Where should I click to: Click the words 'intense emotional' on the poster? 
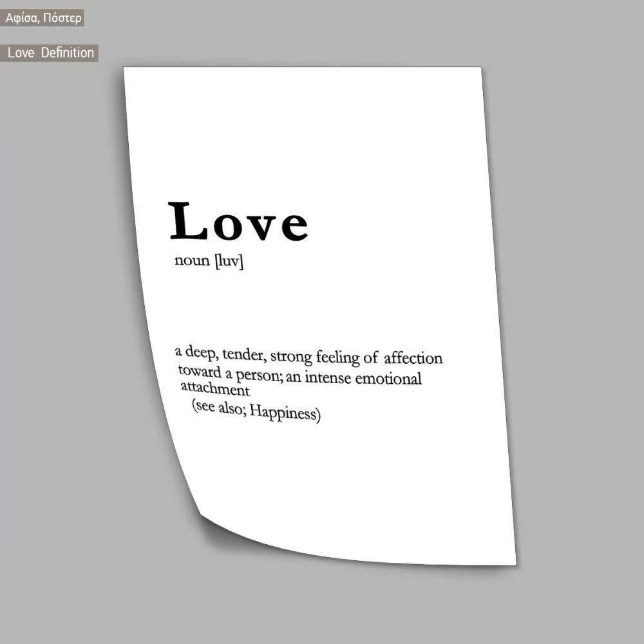[x=363, y=378]
